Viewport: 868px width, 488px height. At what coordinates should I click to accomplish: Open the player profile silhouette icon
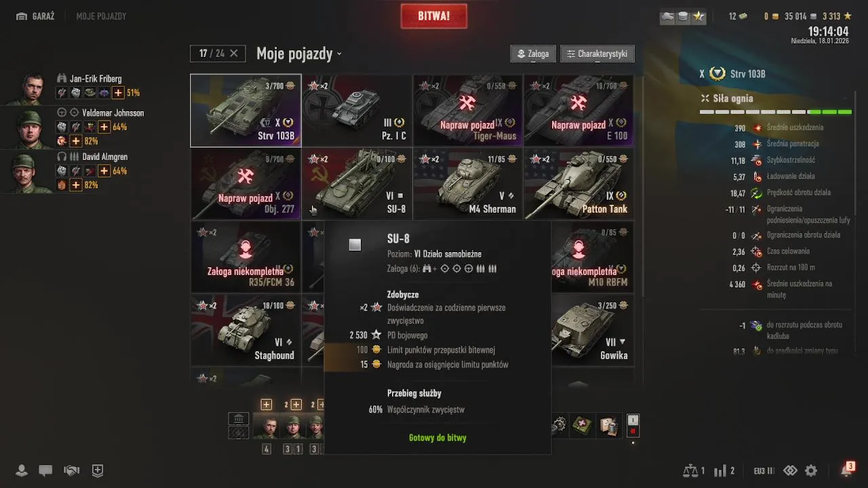point(22,470)
